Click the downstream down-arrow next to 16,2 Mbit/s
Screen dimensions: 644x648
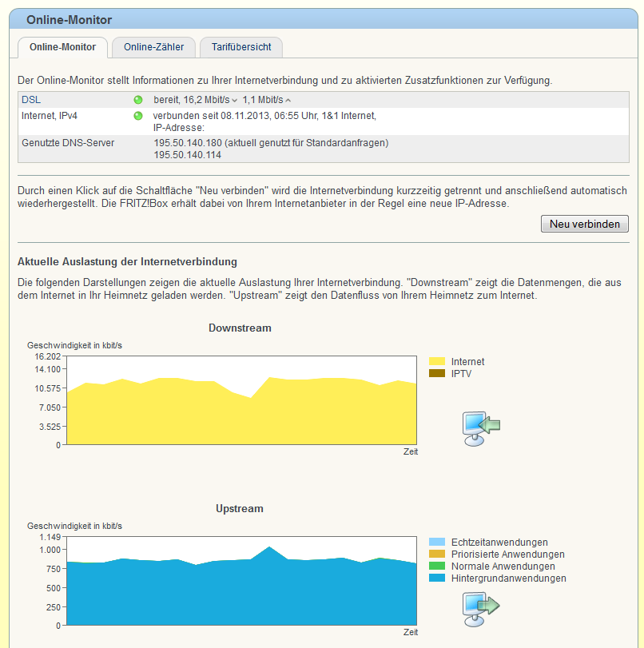pyautogui.click(x=234, y=101)
